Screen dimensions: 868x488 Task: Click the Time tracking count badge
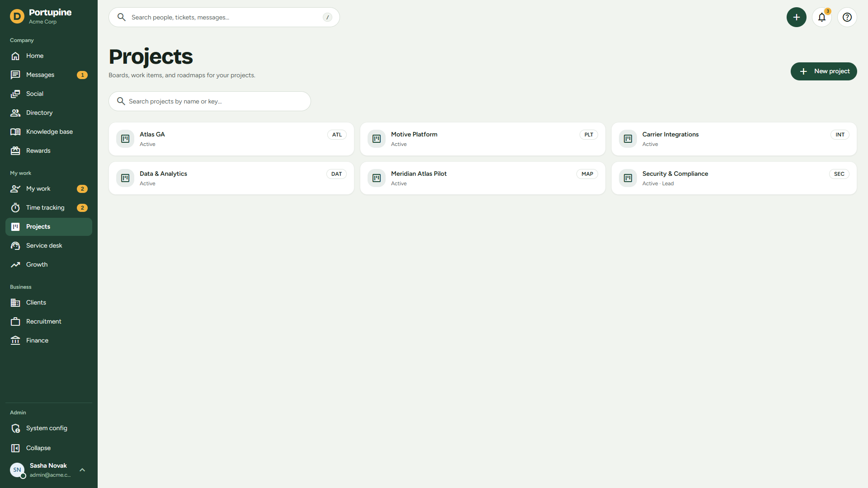click(x=82, y=208)
